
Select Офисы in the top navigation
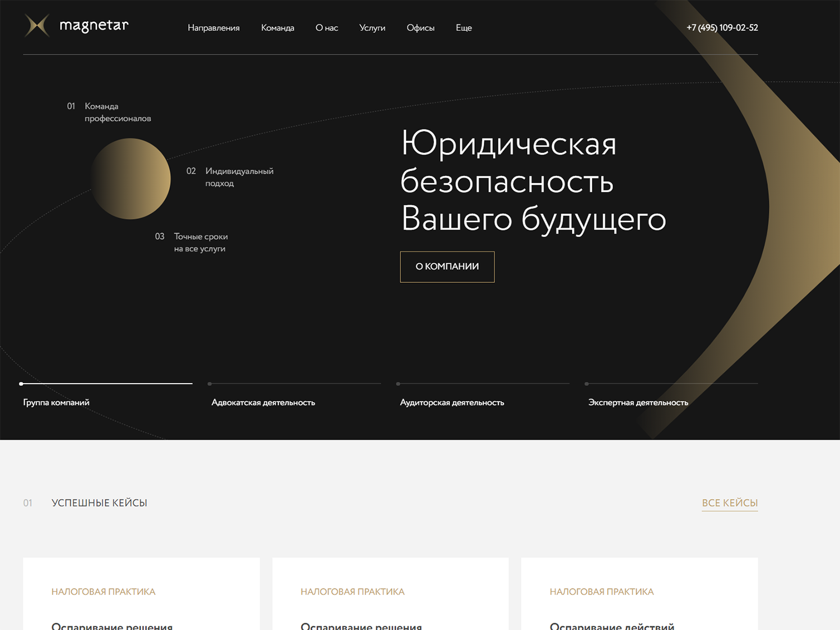pyautogui.click(x=420, y=28)
